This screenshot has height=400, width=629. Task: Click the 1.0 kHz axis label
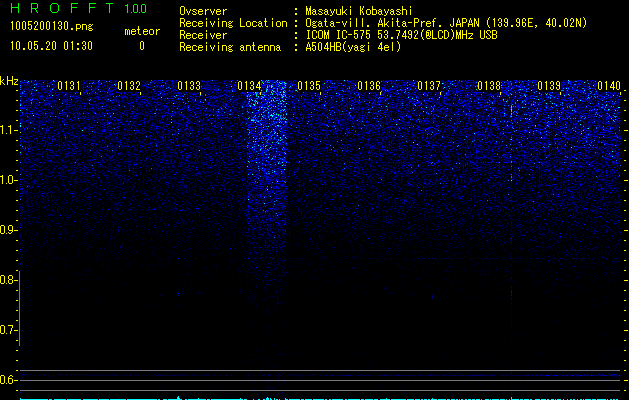pos(8,180)
